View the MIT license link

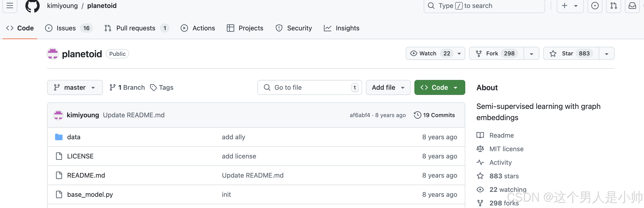pos(506,149)
